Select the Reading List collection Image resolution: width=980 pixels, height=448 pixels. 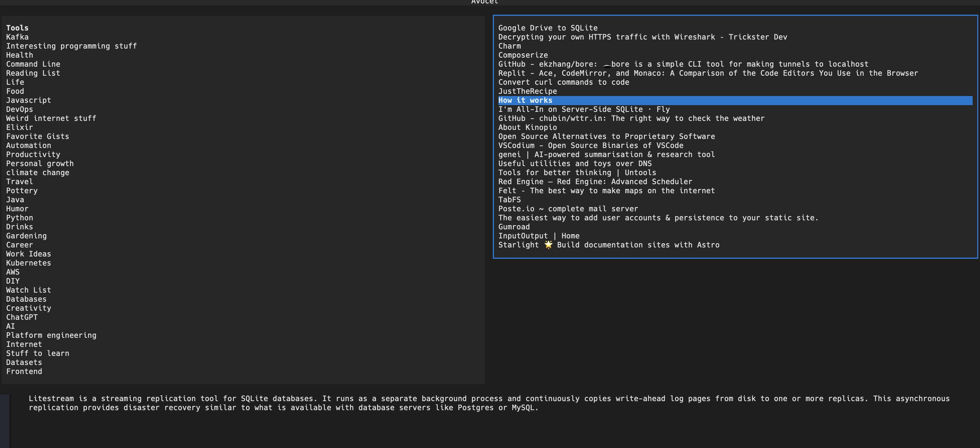33,73
